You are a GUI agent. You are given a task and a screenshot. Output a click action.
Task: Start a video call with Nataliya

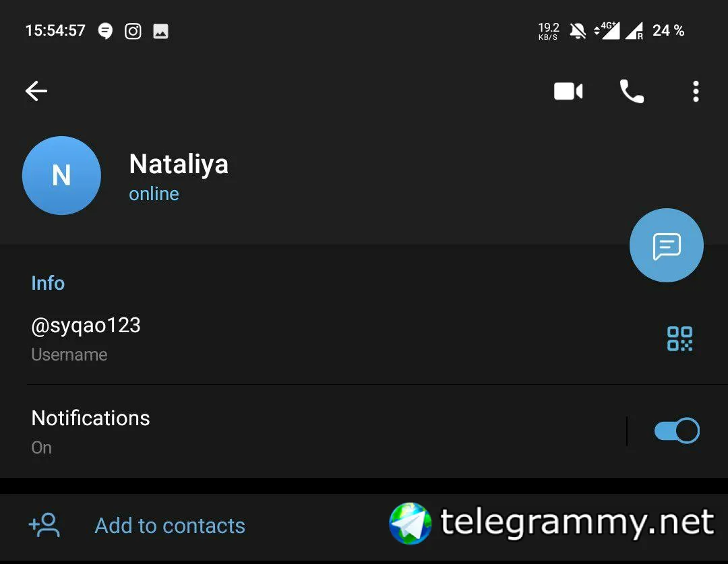point(568,91)
